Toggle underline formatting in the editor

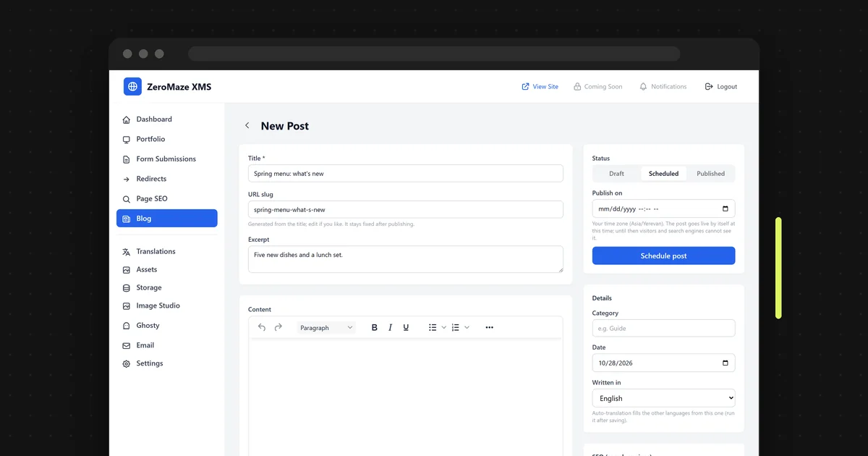(x=406, y=328)
